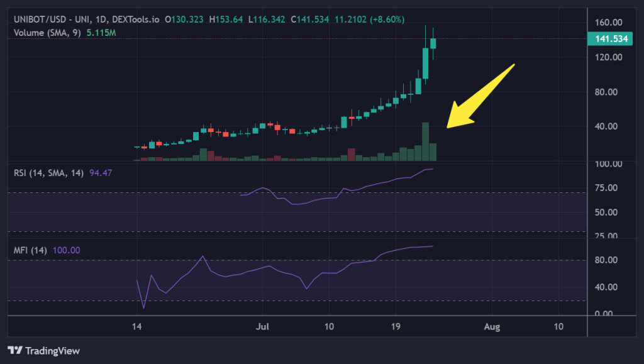The width and height of the screenshot is (644, 364).
Task: Click the MFI value 100.00
Action: pos(67,250)
